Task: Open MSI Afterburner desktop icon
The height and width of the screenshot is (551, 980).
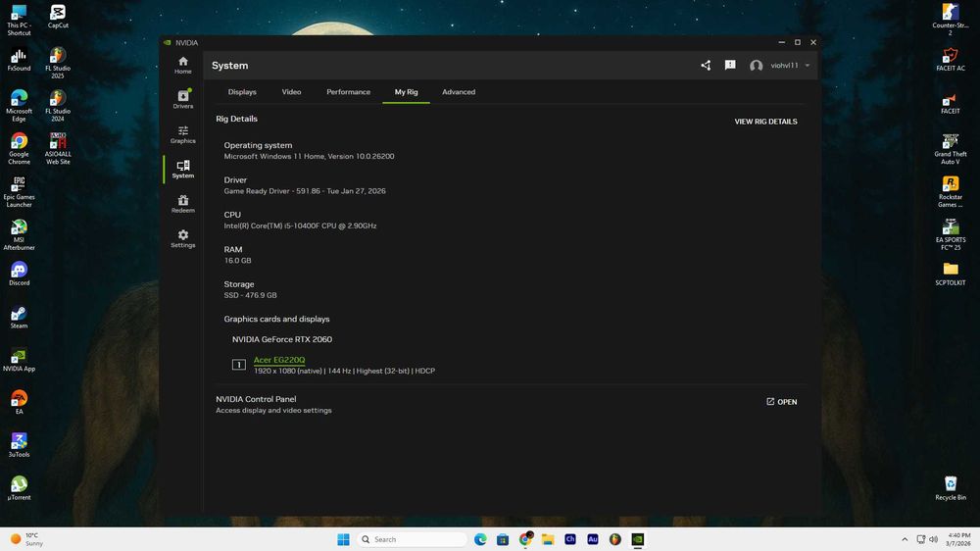Action: point(19,234)
